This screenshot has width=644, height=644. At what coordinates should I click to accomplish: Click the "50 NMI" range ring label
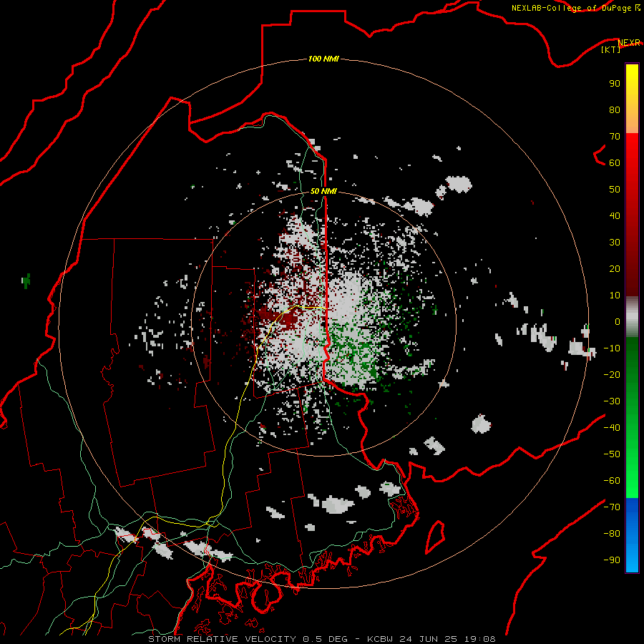pos(323,191)
